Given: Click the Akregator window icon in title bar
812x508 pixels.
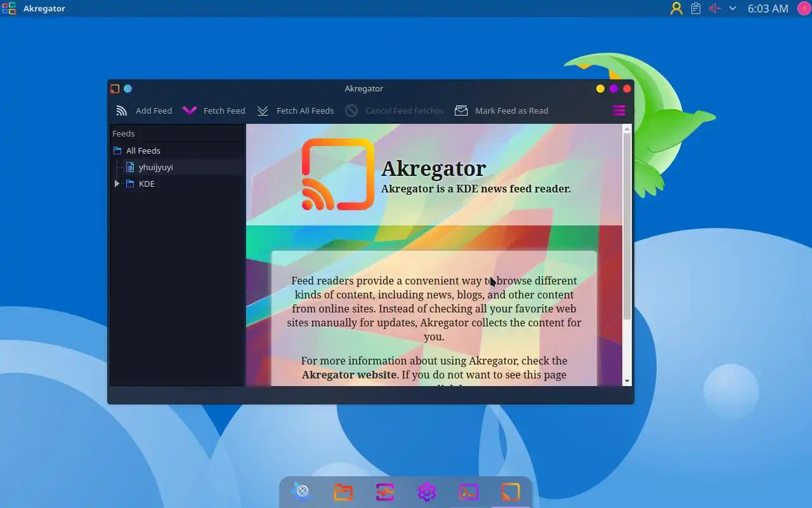Looking at the screenshot, I should (x=115, y=89).
